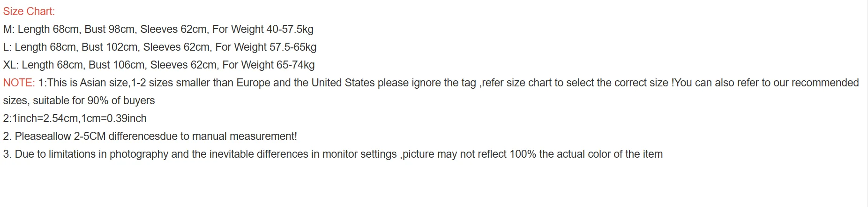The height and width of the screenshot is (207, 868).
Task: Click "Bust 102cm" in the L size row
Action: coord(110,47)
